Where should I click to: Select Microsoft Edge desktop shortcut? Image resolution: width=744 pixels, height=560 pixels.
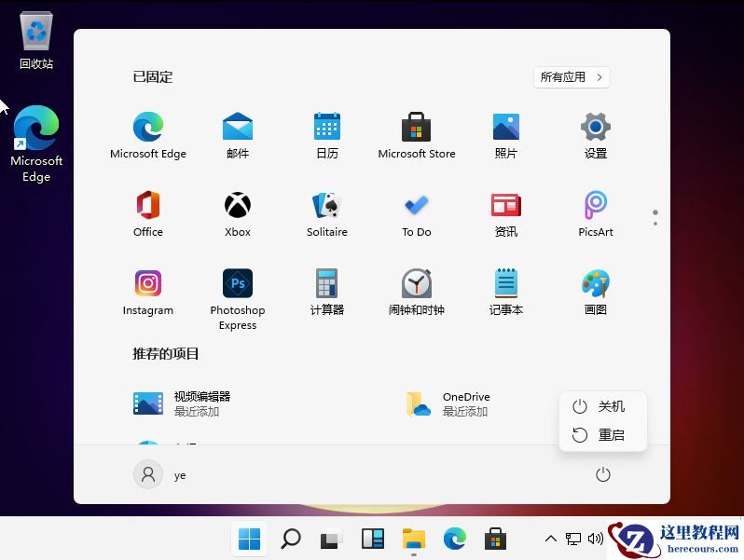36,143
